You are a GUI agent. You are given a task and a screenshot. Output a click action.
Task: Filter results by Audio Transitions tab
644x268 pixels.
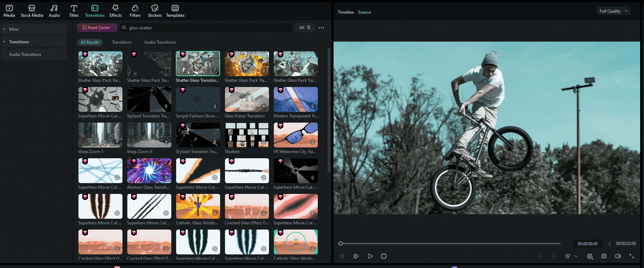click(160, 42)
